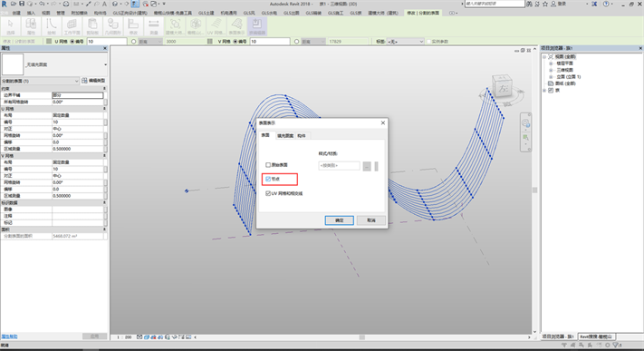The height and width of the screenshot is (351, 644).
Task: Click the U 网格 number input field
Action: (x=106, y=42)
